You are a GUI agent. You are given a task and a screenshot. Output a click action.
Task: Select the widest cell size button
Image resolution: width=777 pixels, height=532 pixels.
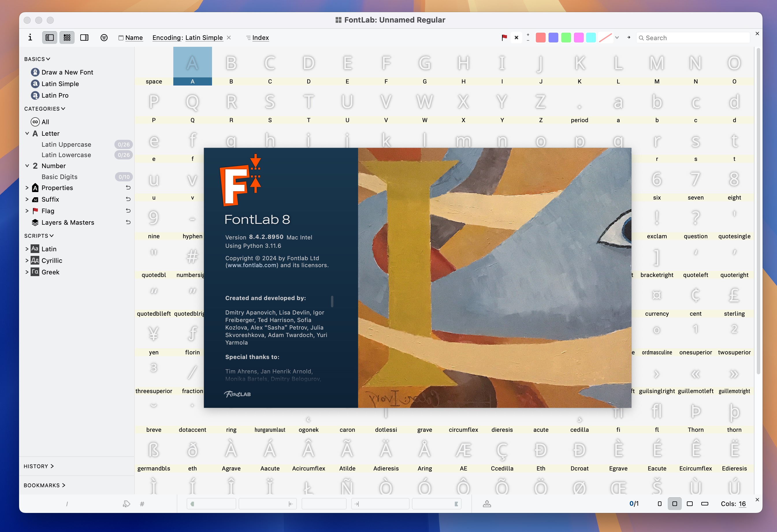coord(705,504)
